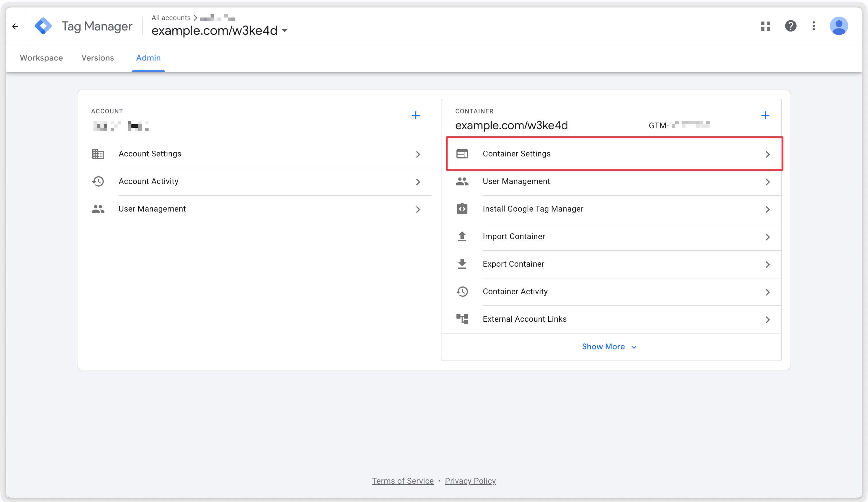This screenshot has width=868, height=502.
Task: Click the chevron on Account Activity row
Action: click(418, 182)
